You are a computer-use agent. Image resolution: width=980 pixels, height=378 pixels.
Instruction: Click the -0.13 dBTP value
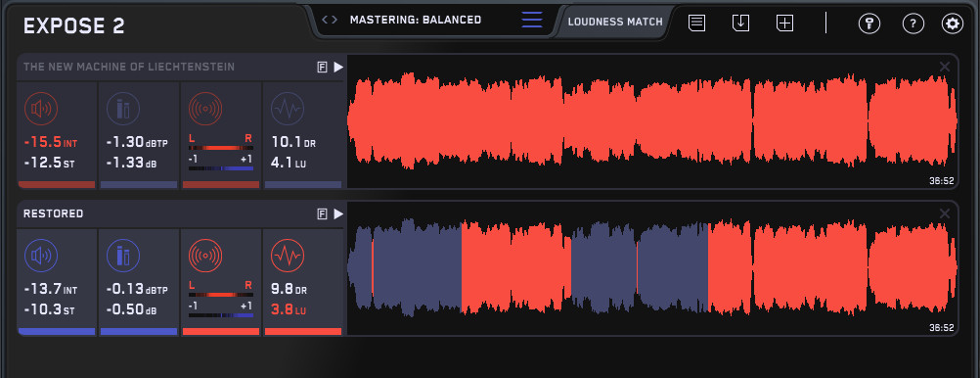coord(137,290)
